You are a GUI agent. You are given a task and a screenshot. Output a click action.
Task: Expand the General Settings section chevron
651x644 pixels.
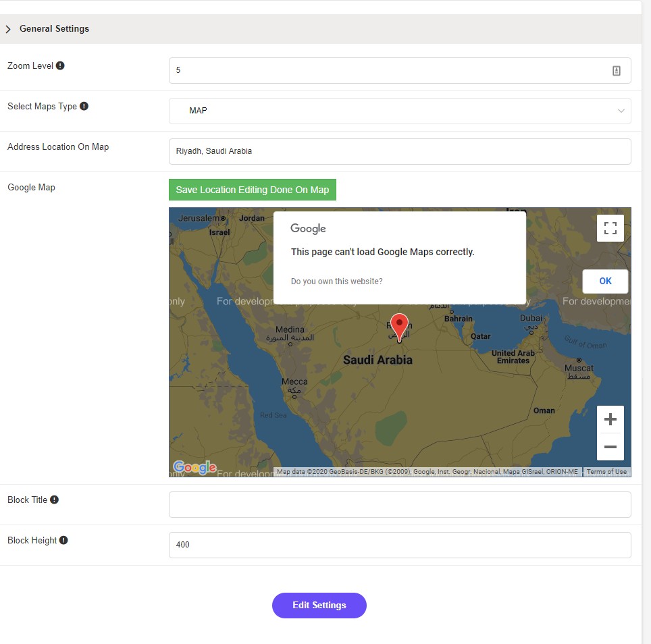tap(8, 29)
